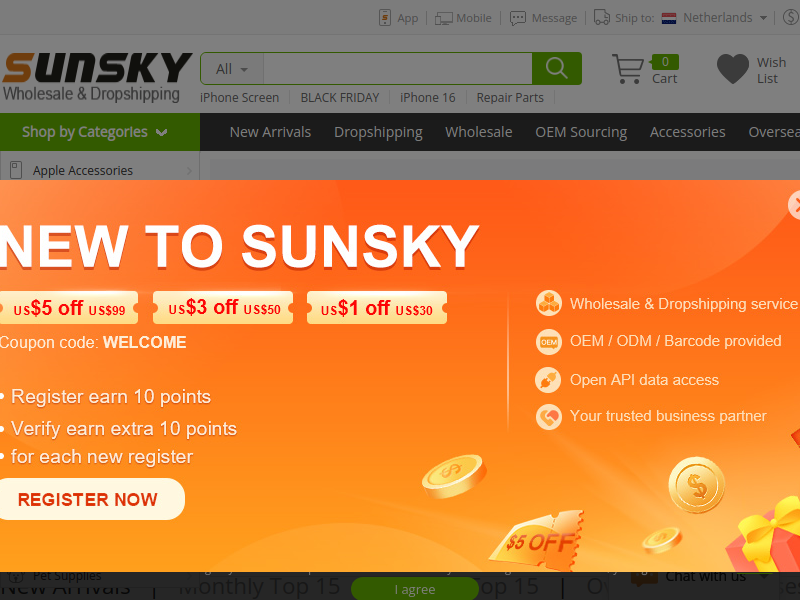
Task: Click the I agree button
Action: tap(415, 589)
